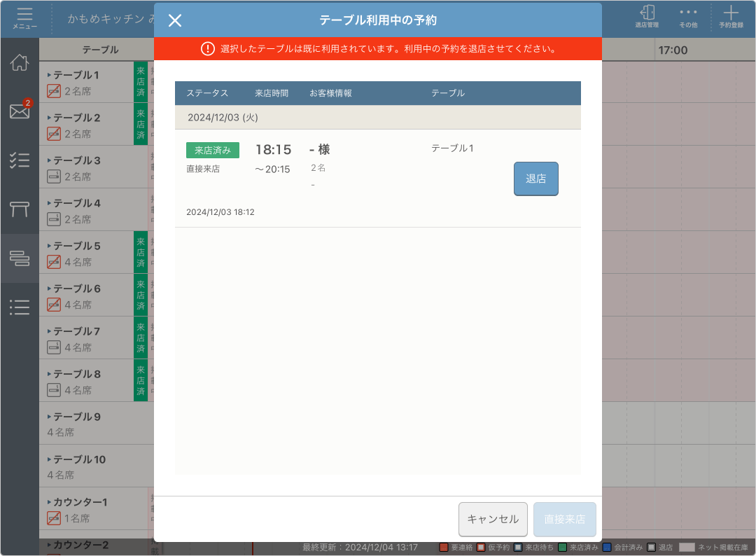Click the 来店済み legend green box
The height and width of the screenshot is (556, 756).
pos(562,548)
